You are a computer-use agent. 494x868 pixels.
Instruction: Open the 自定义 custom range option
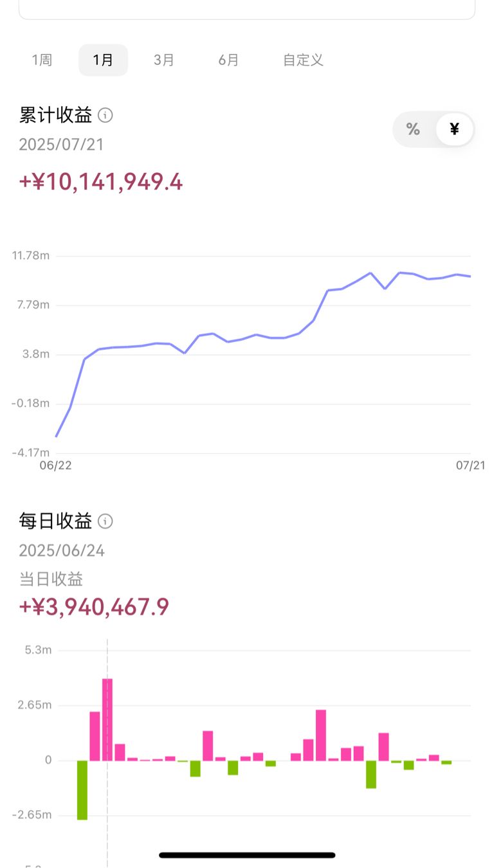click(x=303, y=60)
